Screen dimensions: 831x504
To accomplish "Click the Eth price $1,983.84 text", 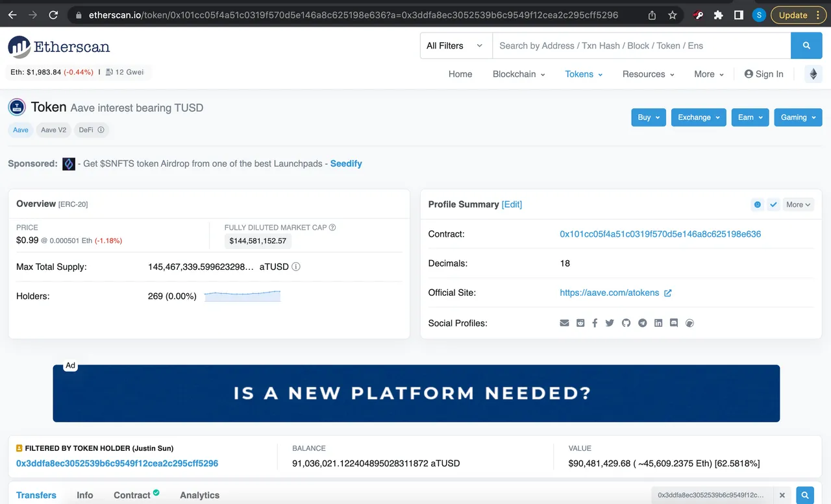I will (52, 72).
